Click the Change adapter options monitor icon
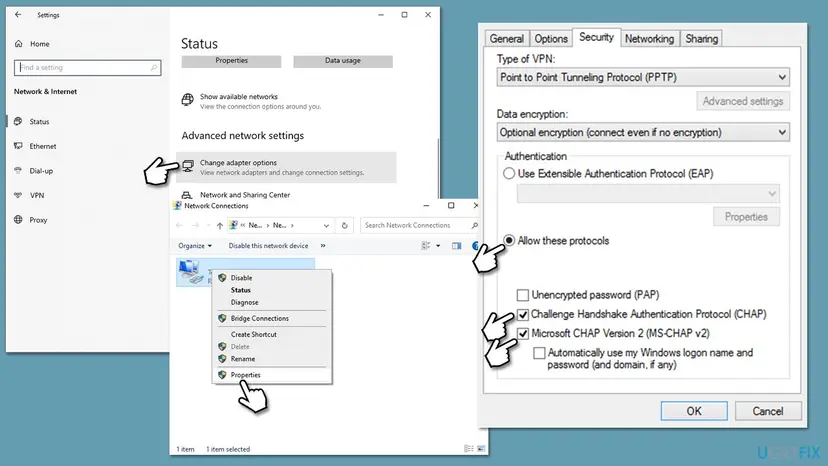Screen dimensions: 828x466 point(188,166)
